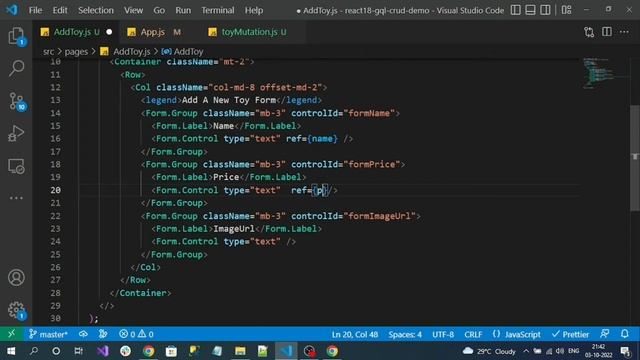The width and height of the screenshot is (640, 360).
Task: Open the Run menu
Action: click(183, 10)
